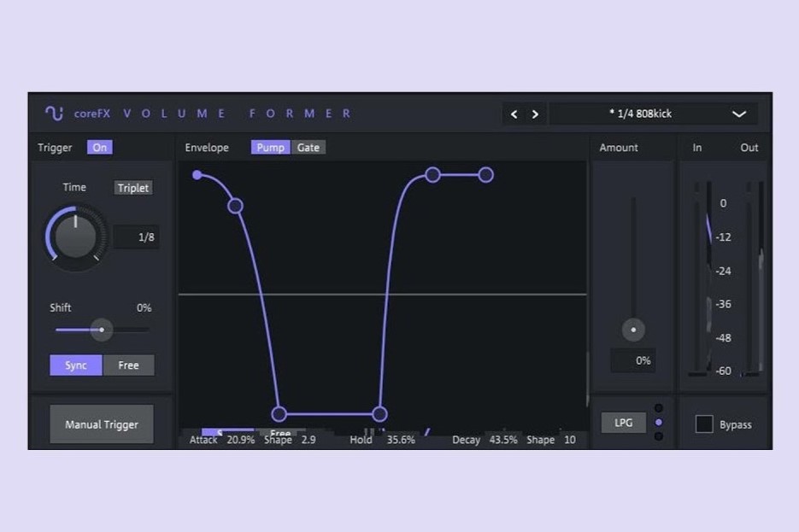
Task: Select Sync mode
Action: (x=76, y=365)
